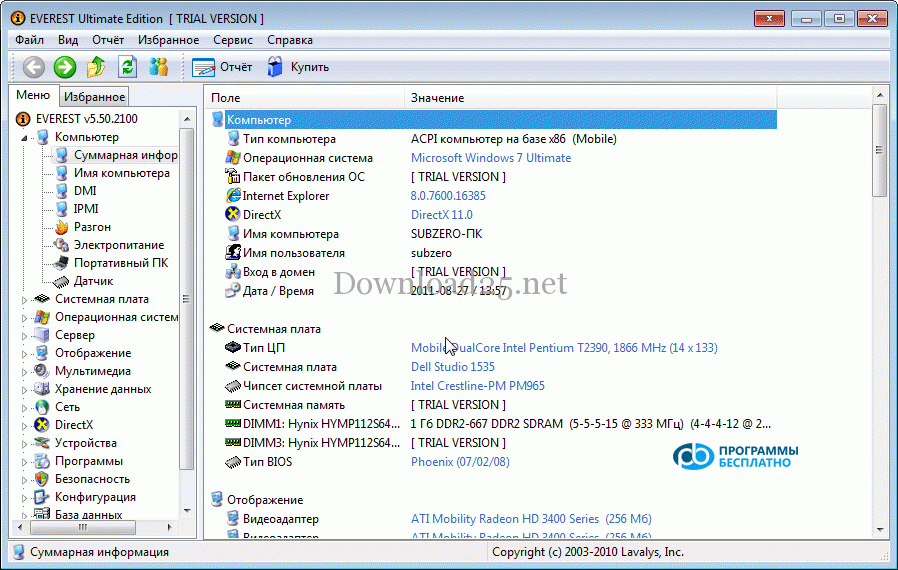
Task: Go up one level with folder arrow icon
Action: point(96,67)
